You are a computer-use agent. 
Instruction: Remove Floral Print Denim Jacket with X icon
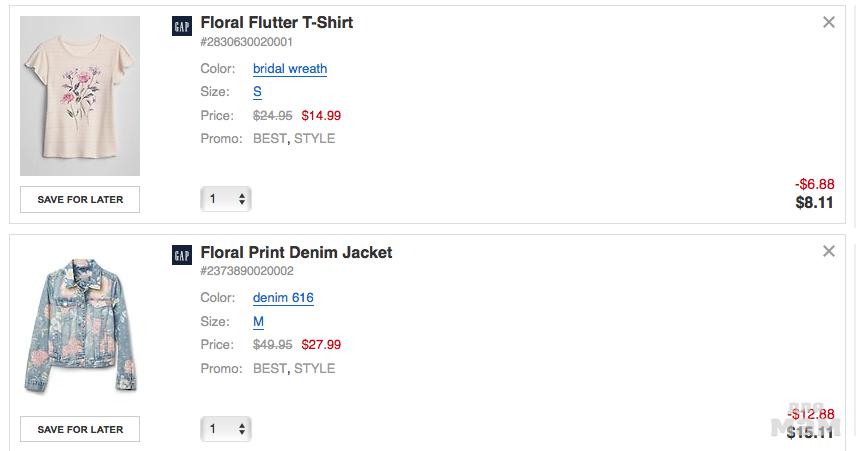click(x=828, y=252)
